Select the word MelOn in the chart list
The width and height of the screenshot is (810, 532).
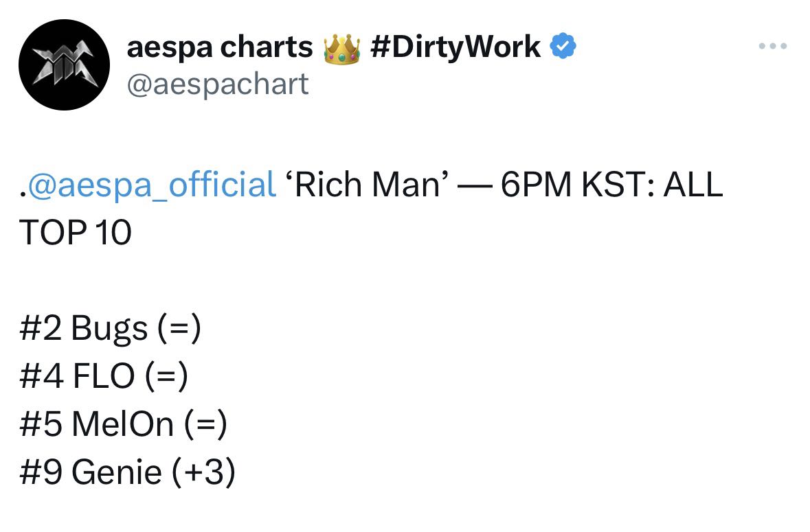(x=123, y=424)
